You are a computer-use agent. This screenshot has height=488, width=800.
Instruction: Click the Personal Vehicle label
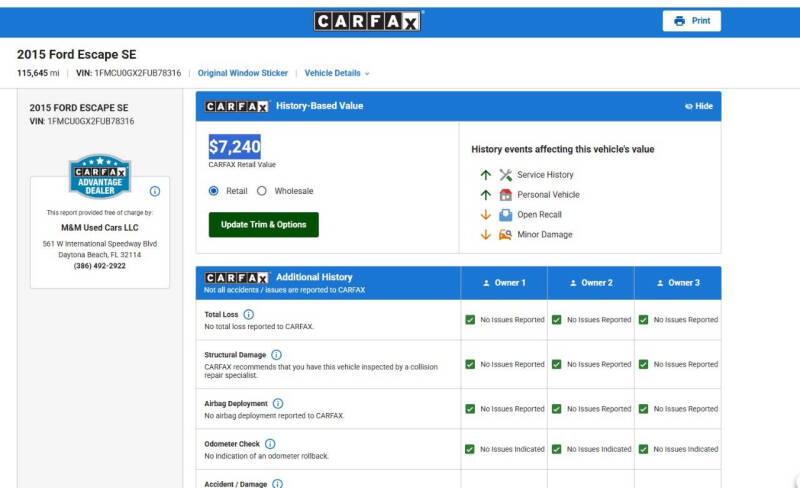[x=548, y=195]
